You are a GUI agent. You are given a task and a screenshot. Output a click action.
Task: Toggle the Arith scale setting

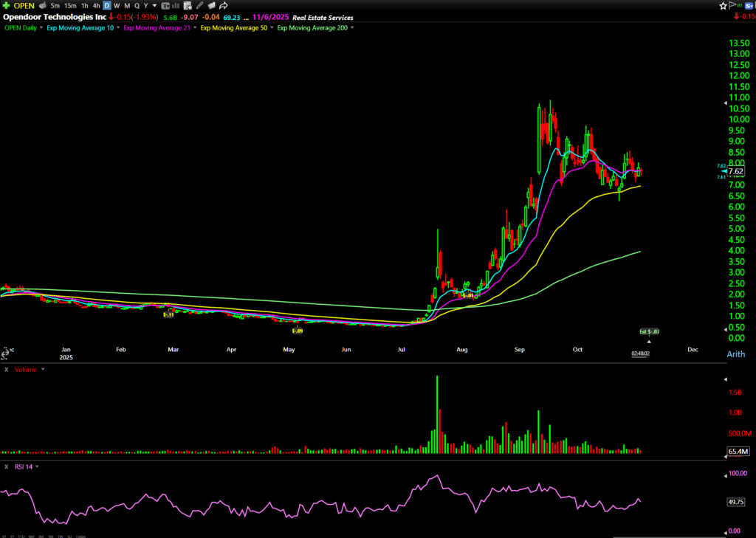[x=735, y=354]
